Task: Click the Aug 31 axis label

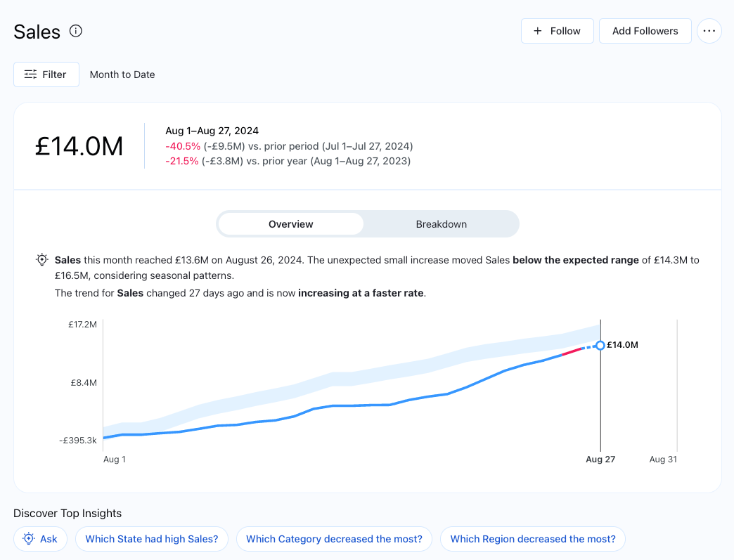Action: 663,460
